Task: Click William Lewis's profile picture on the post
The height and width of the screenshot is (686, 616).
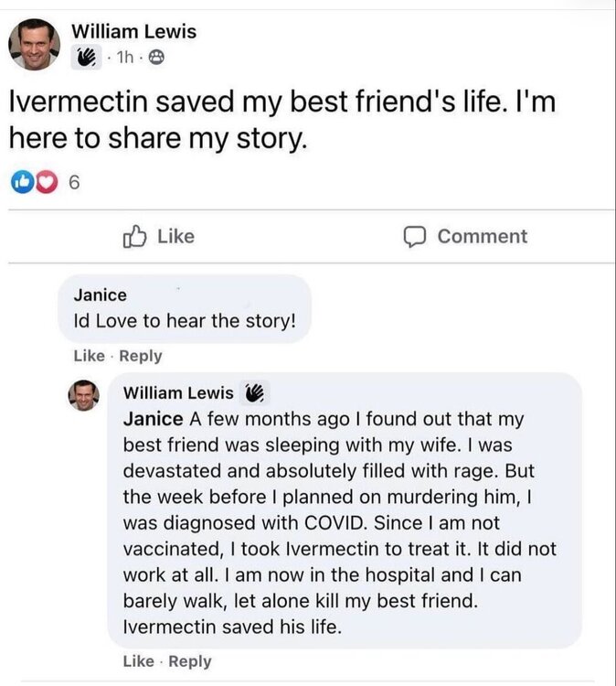Action: [35, 44]
